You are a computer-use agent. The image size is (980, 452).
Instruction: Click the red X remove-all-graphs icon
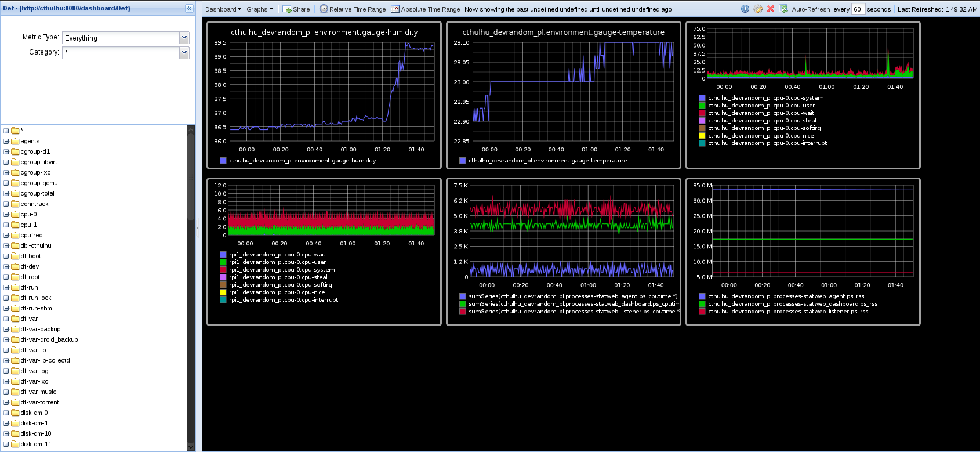click(x=771, y=9)
